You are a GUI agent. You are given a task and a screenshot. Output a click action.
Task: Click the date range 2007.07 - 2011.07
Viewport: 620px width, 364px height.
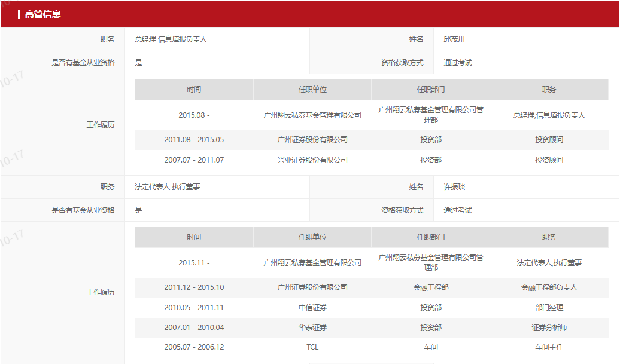pos(194,160)
